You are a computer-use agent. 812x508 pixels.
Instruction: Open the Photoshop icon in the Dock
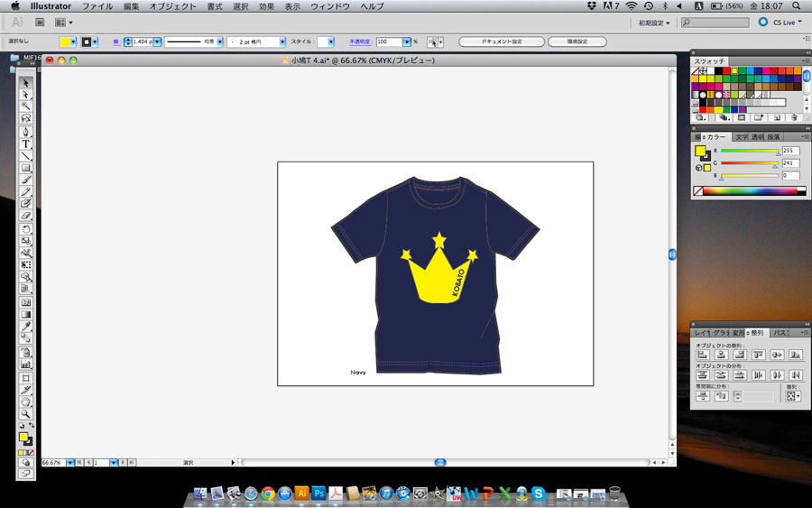click(318, 494)
